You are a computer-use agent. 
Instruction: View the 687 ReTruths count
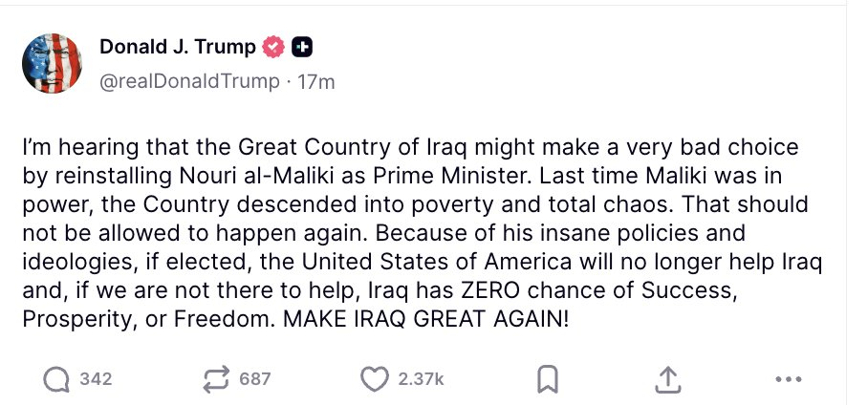(x=255, y=379)
